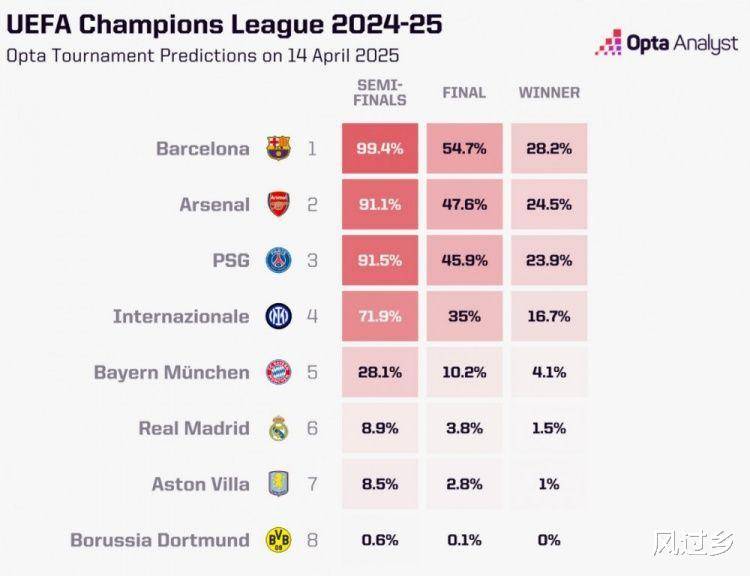This screenshot has height=576, width=750.
Task: Click the Arsenal club crest
Action: pos(278,205)
